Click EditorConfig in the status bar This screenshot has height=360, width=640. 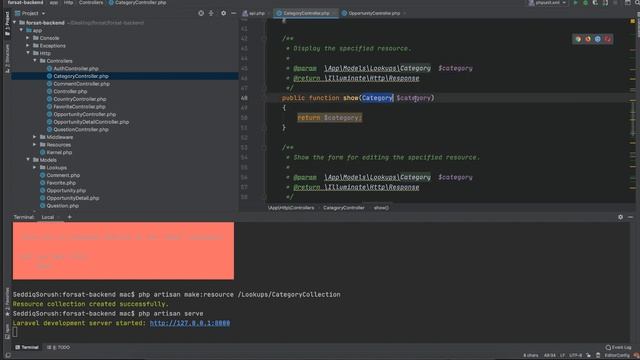click(617, 356)
